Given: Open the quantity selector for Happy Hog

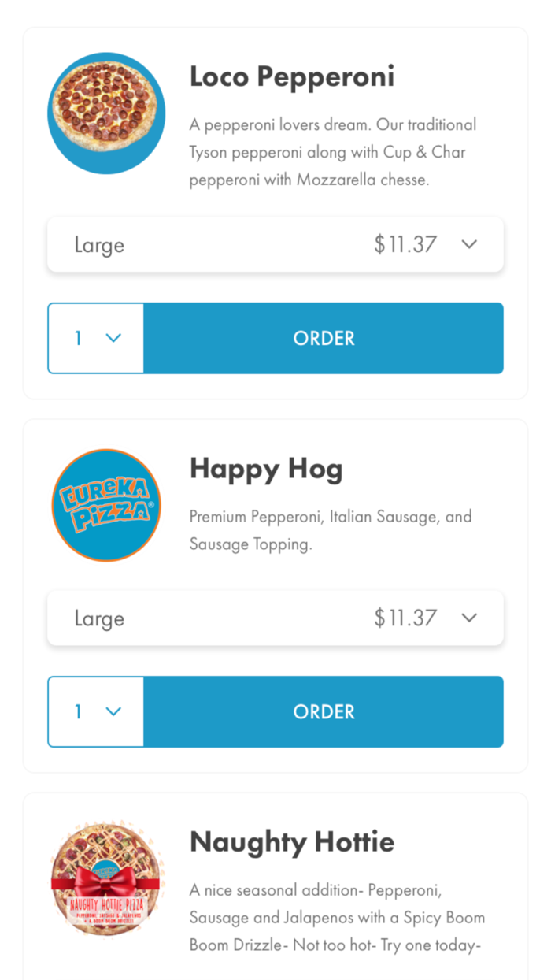Looking at the screenshot, I should [94, 711].
